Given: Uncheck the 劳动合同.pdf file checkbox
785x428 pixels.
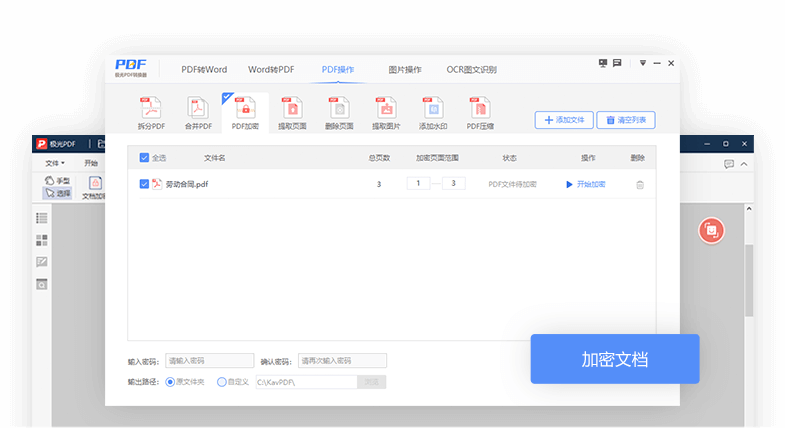Looking at the screenshot, I should tap(145, 184).
